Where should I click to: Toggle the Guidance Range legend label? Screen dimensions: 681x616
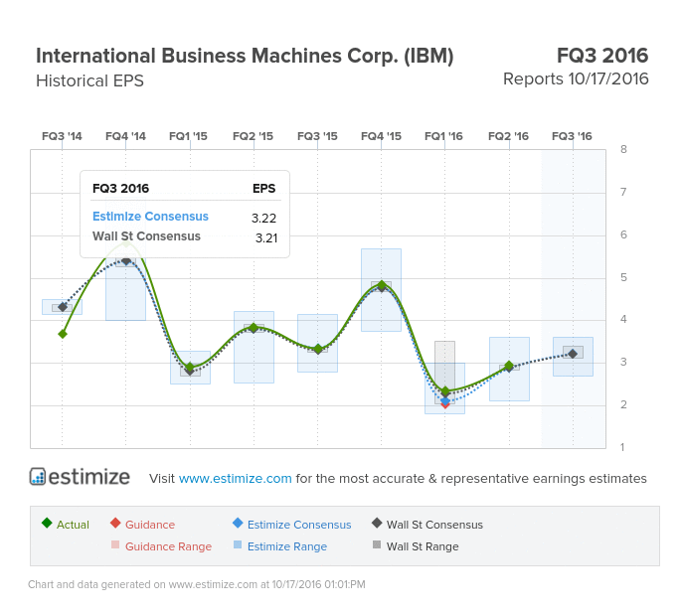(x=169, y=546)
